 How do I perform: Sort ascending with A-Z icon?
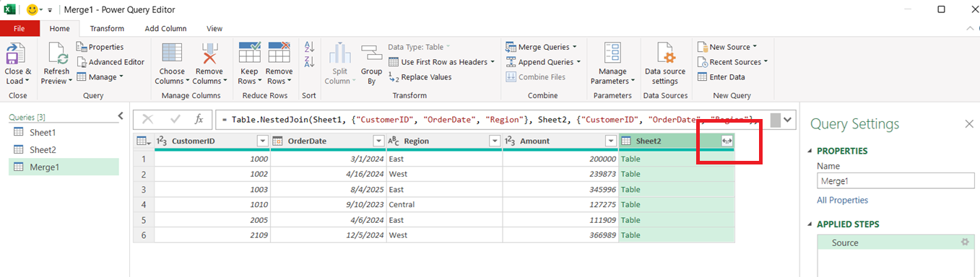point(309,47)
